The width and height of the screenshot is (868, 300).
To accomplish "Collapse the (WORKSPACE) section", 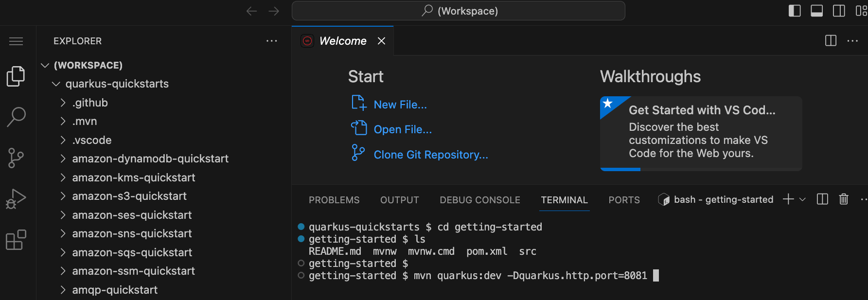I will (x=45, y=65).
